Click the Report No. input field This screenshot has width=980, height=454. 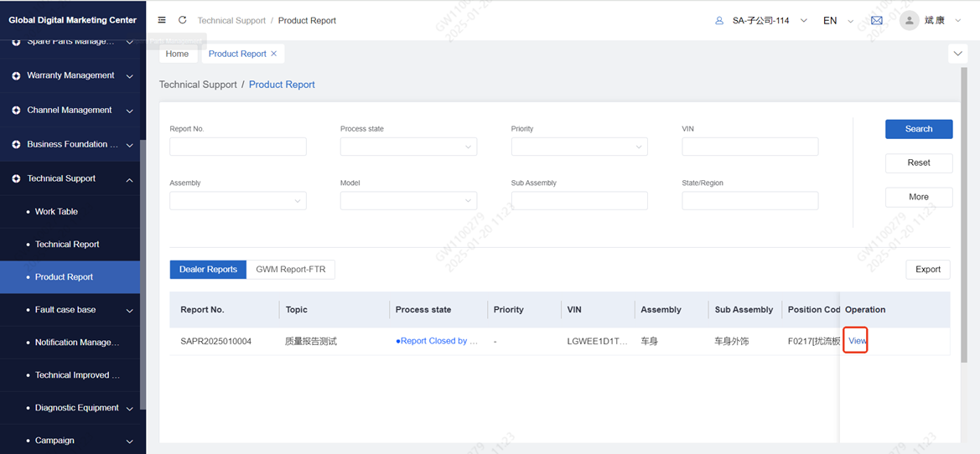[238, 147]
